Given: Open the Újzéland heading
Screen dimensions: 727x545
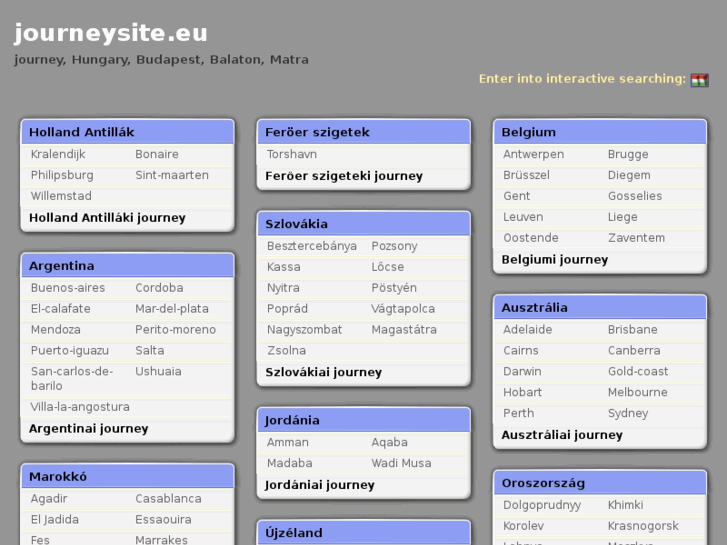Looking at the screenshot, I should coord(294,532).
